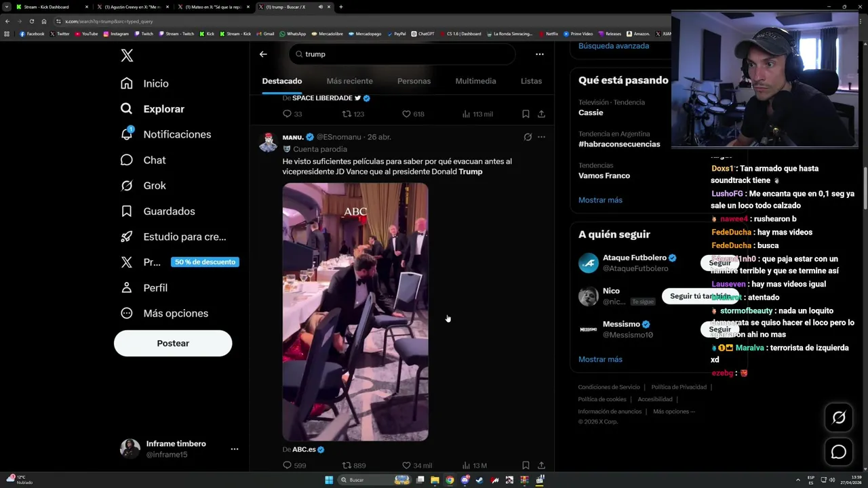The image size is (868, 488).
Task: Switch to Stream - Kick Dashboard browser tab
Action: pyautogui.click(x=51, y=7)
